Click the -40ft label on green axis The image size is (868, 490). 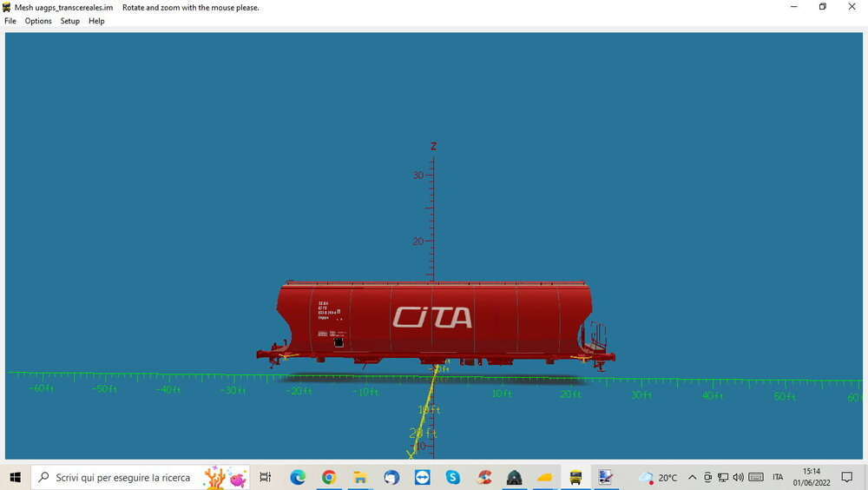pyautogui.click(x=168, y=390)
